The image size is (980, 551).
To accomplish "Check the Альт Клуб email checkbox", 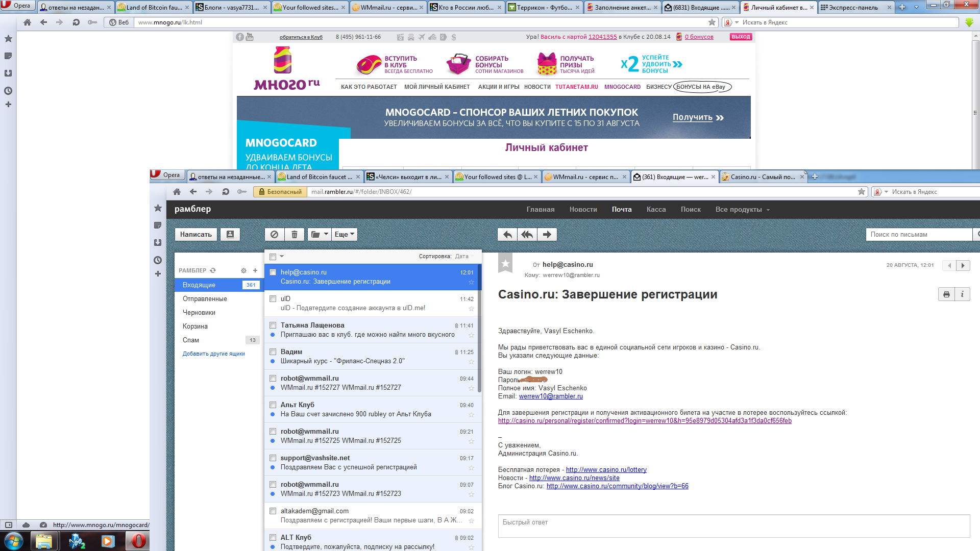I will (273, 405).
